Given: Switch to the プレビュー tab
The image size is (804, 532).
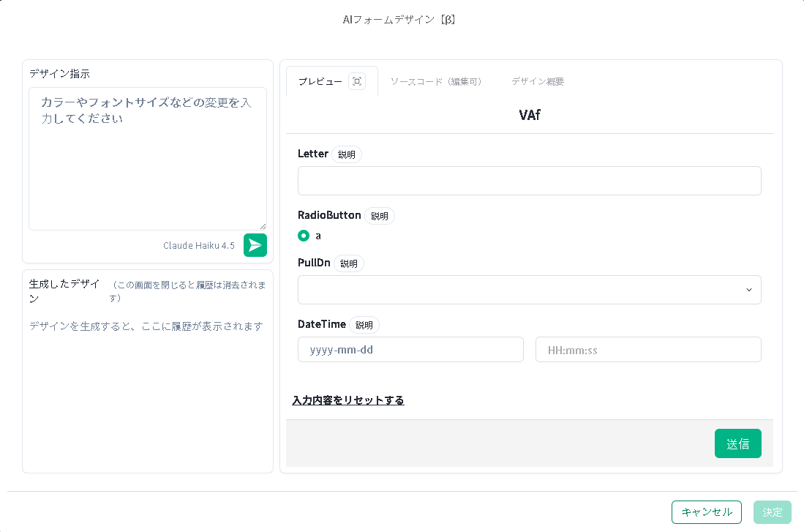Looking at the screenshot, I should coord(320,81).
